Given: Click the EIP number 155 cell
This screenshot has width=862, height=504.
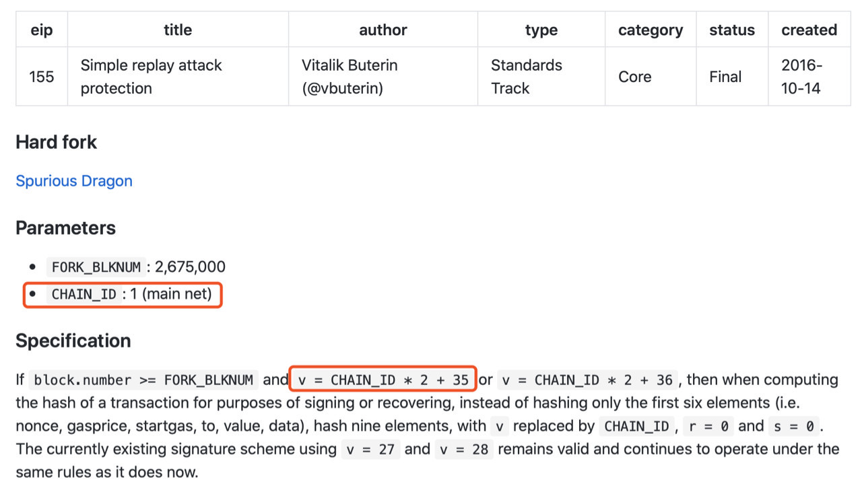Looking at the screenshot, I should [x=42, y=77].
